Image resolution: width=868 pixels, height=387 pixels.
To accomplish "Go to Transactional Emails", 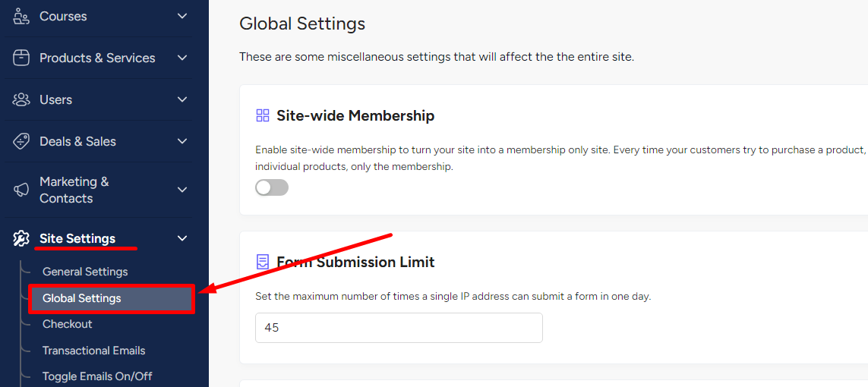I will point(94,351).
